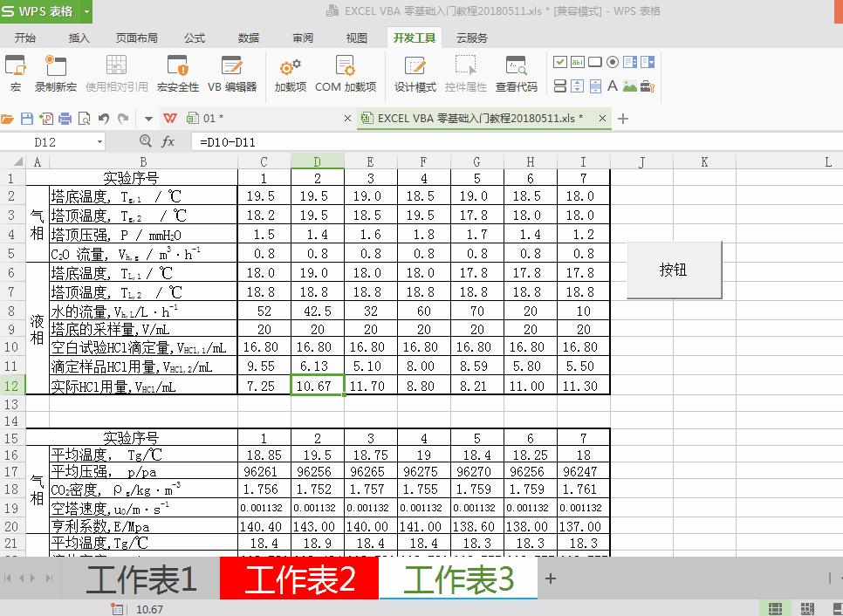Toggle 使用相对引用 for macro recording

116,73
